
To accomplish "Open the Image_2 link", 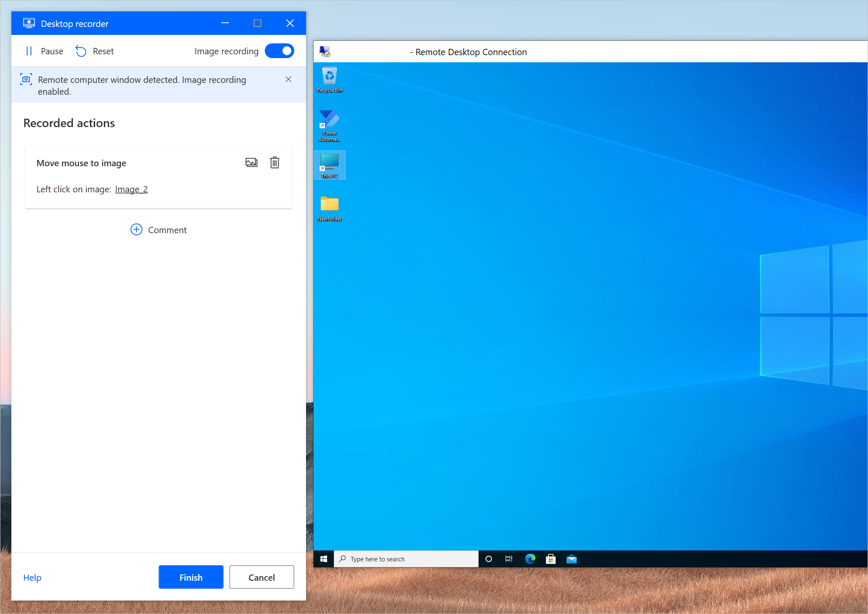I will 131,189.
